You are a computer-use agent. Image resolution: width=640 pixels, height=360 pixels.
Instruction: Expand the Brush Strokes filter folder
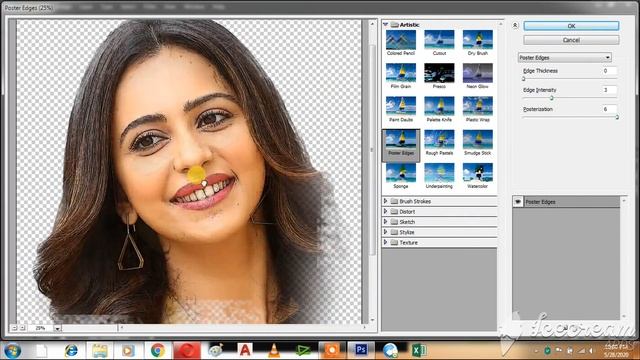tap(385, 201)
